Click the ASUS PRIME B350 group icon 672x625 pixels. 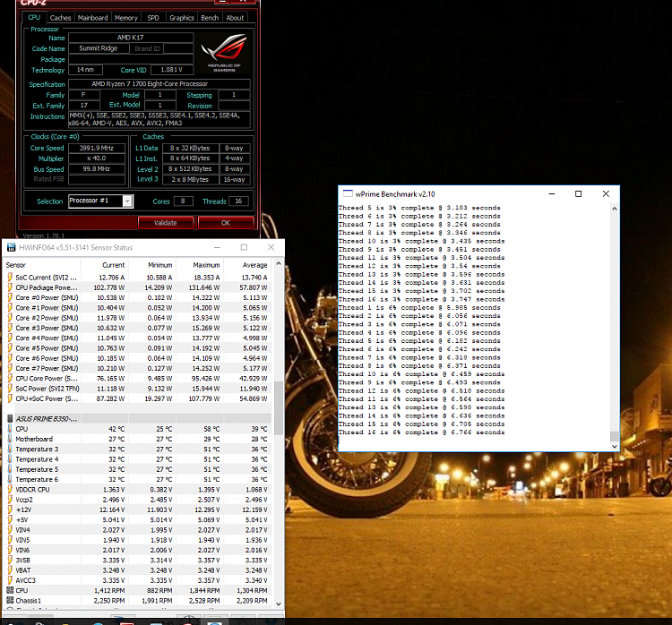tap(10, 418)
